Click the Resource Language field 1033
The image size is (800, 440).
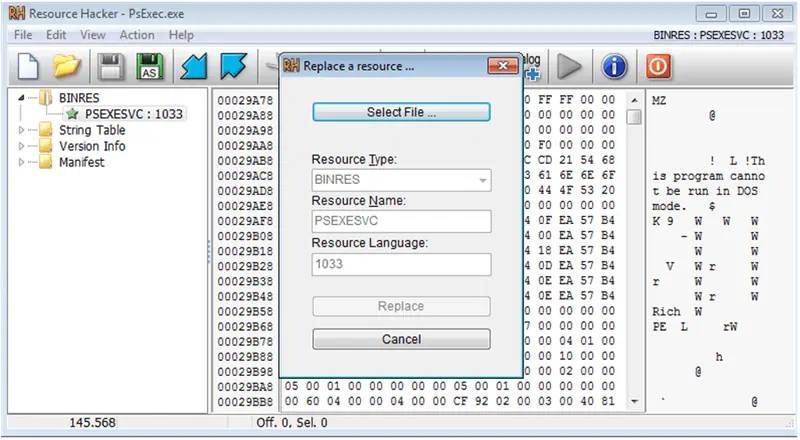tap(402, 264)
